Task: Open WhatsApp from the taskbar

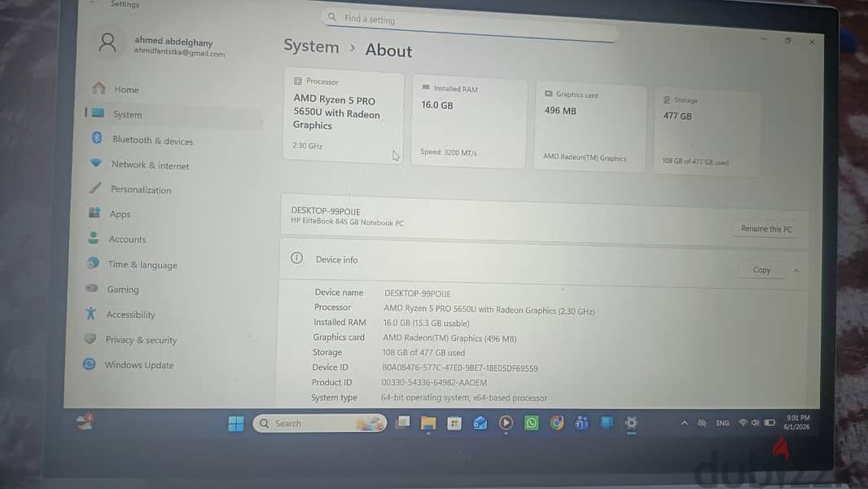Action: click(x=531, y=424)
